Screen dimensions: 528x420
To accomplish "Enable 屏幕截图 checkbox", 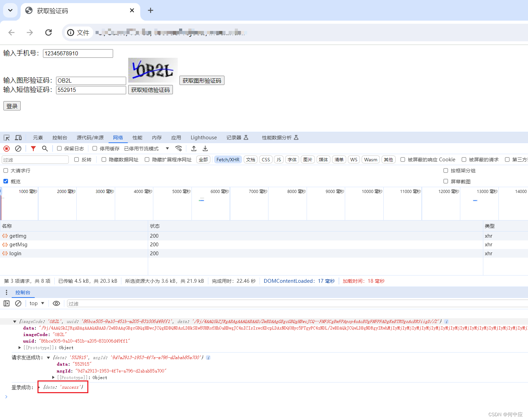I will (445, 181).
